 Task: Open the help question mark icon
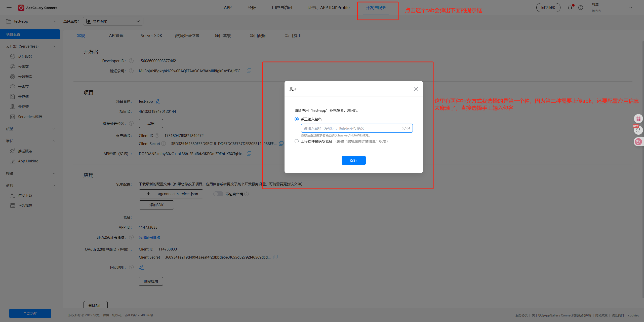[x=581, y=8]
